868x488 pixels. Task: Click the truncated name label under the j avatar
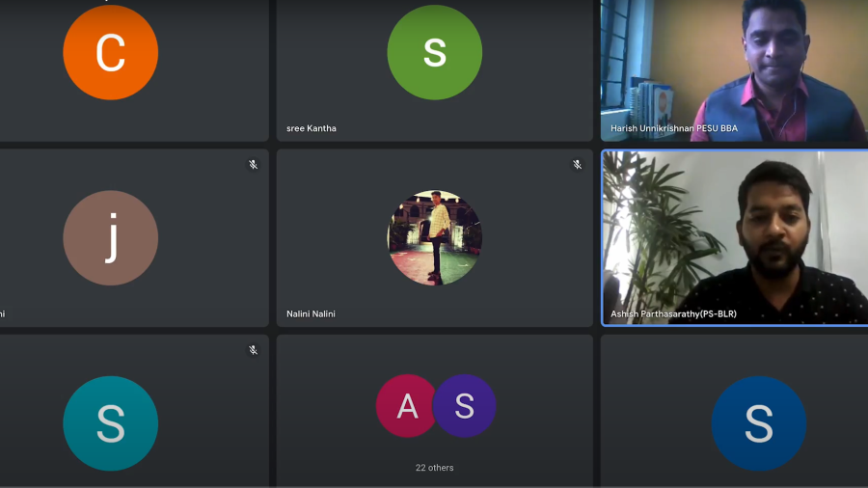pos(3,313)
